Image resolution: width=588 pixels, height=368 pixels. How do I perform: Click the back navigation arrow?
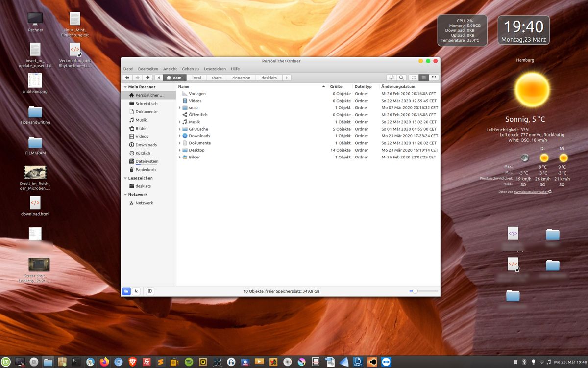[127, 78]
